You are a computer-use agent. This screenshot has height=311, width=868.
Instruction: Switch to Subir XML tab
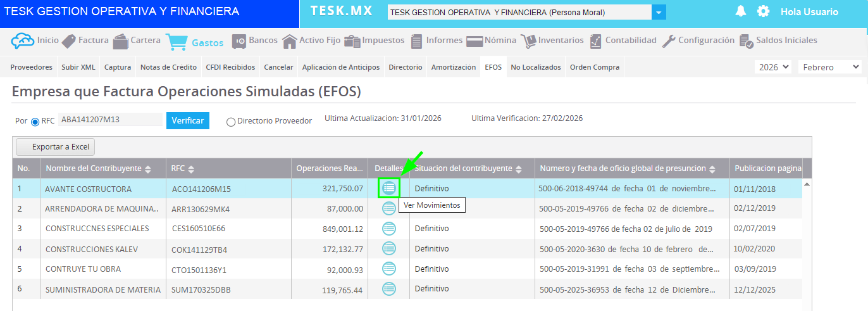tap(78, 67)
